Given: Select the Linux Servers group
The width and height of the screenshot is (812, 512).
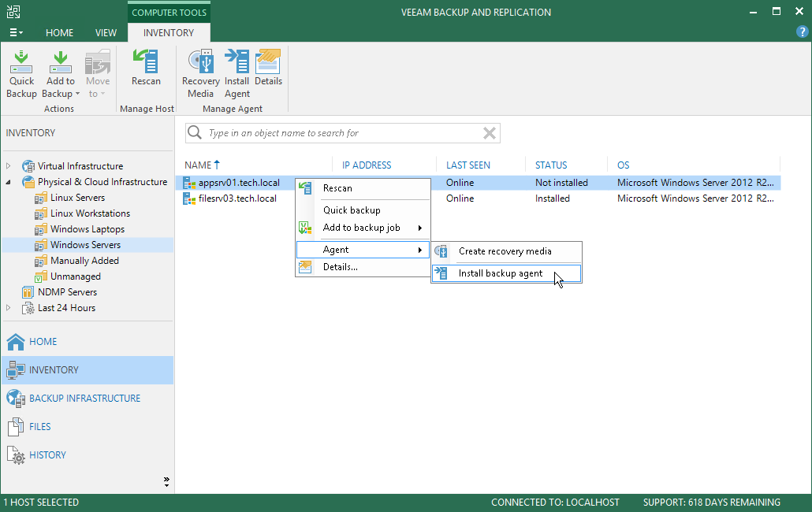Looking at the screenshot, I should click(x=78, y=198).
